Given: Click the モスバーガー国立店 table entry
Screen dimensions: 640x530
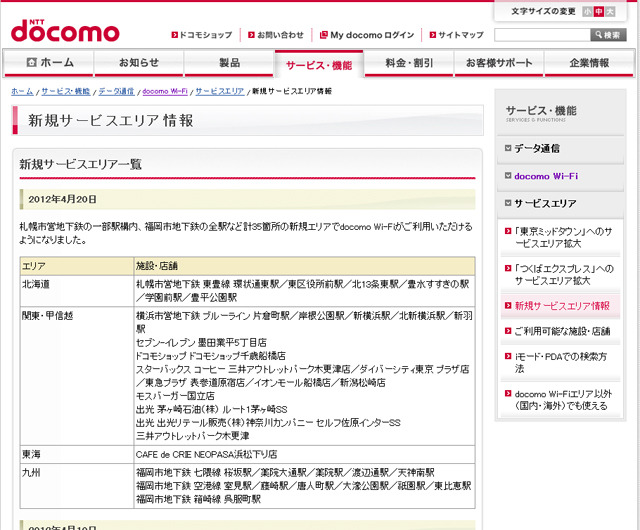Looking at the screenshot, I should 175,396.
